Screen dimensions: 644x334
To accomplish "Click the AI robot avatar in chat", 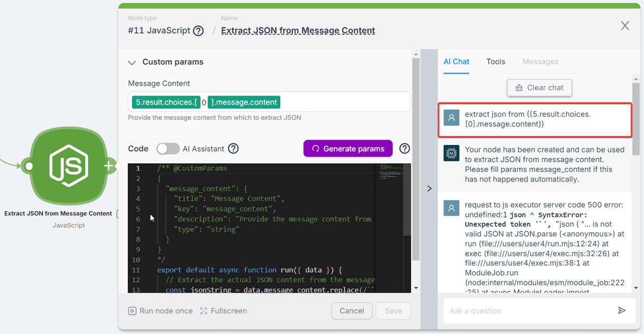I will click(x=451, y=153).
